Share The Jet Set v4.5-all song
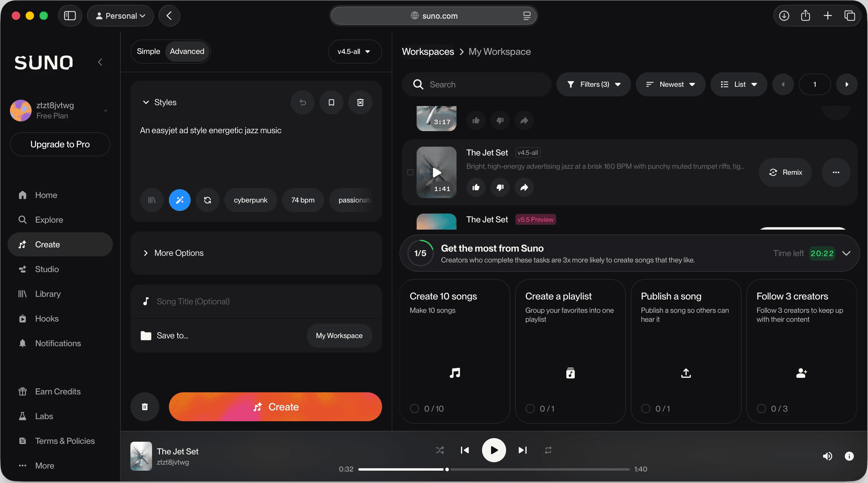868x483 pixels. (524, 187)
